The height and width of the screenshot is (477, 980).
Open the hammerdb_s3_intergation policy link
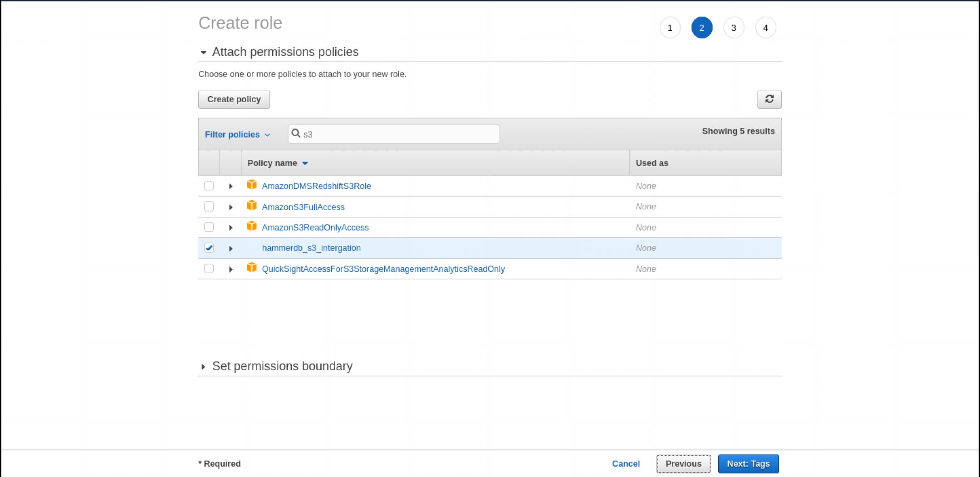pos(311,248)
